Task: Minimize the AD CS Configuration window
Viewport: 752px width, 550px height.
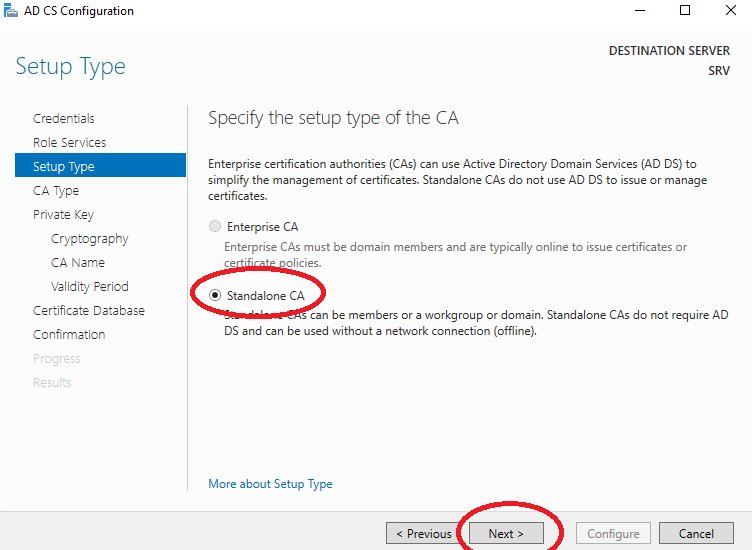Action: [x=640, y=11]
